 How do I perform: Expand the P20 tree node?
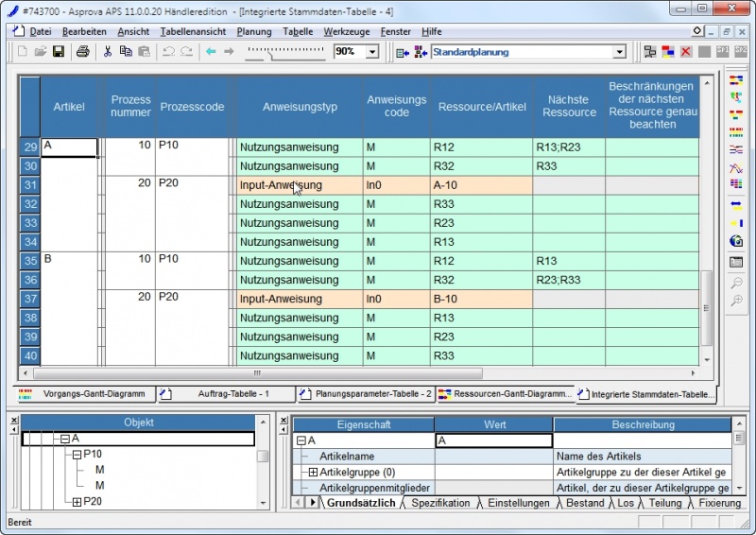tap(77, 502)
